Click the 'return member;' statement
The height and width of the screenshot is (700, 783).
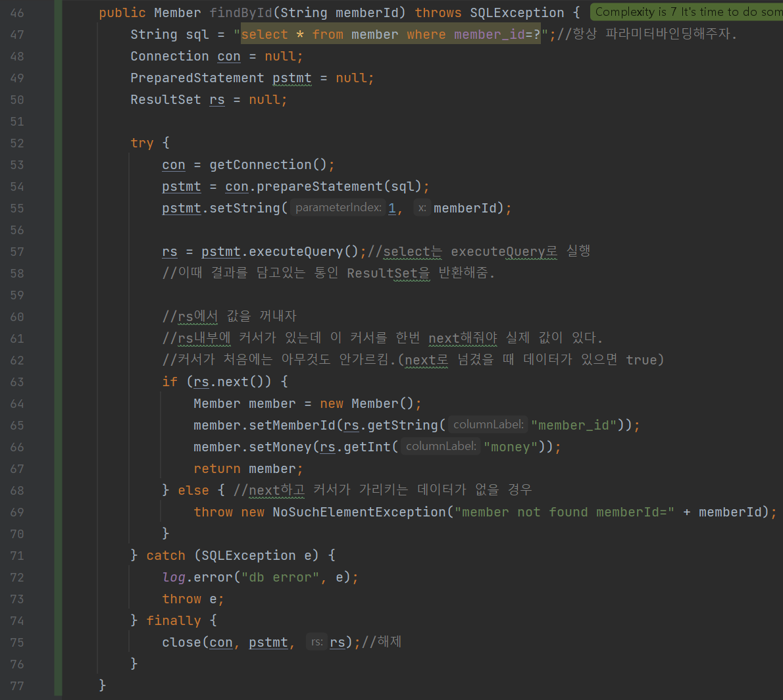pyautogui.click(x=248, y=469)
